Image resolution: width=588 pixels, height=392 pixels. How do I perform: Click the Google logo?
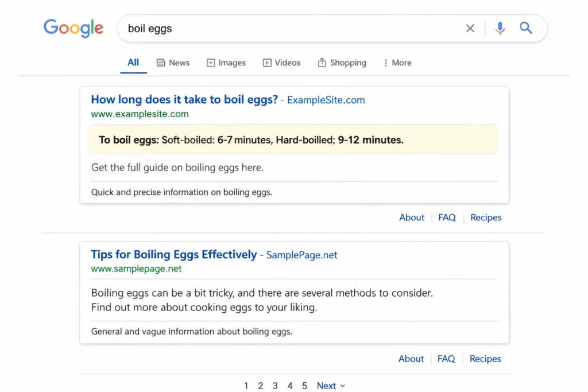tap(73, 28)
